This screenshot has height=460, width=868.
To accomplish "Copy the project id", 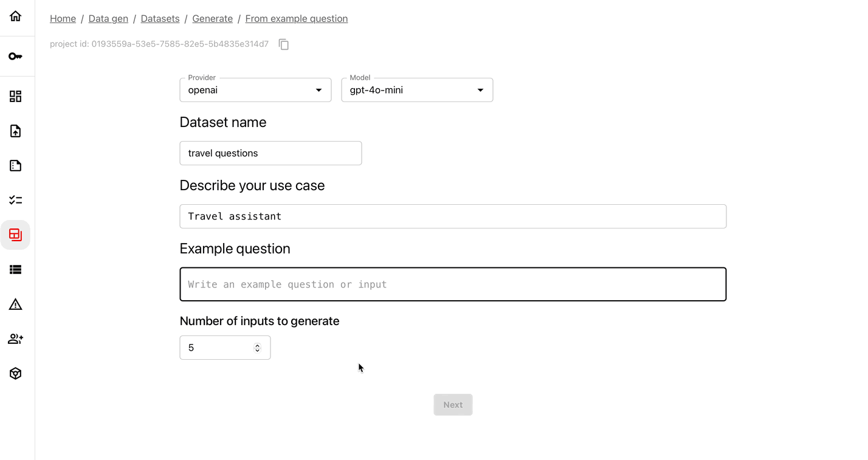I will pos(284,44).
